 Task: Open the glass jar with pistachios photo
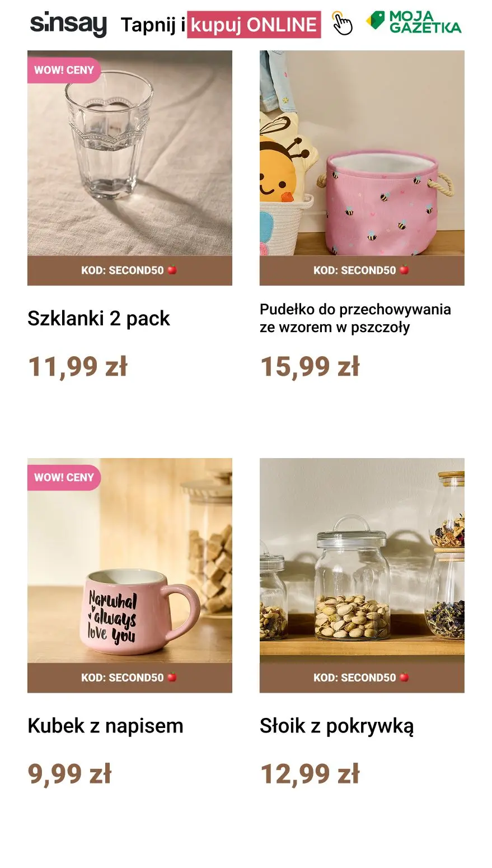362,561
